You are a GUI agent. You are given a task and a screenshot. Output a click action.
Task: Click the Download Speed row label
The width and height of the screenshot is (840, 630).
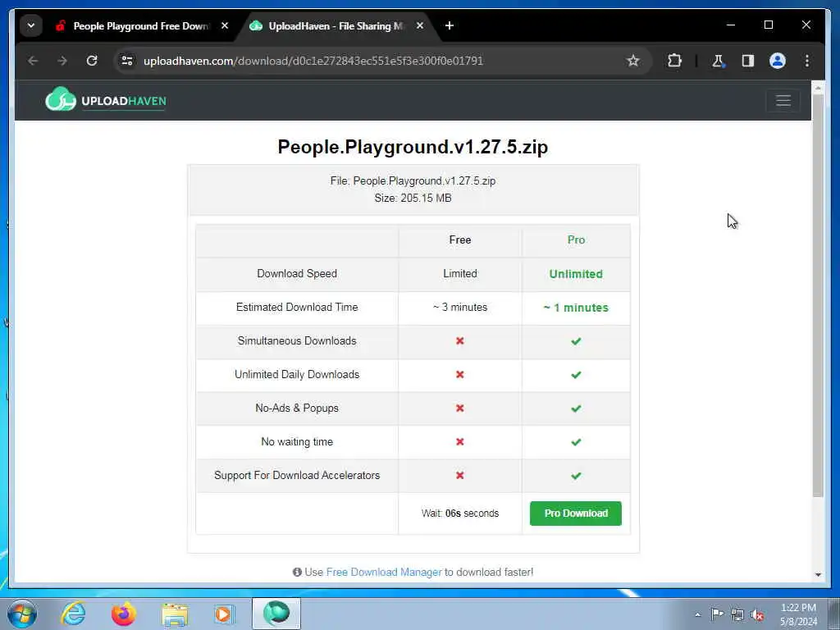click(297, 273)
